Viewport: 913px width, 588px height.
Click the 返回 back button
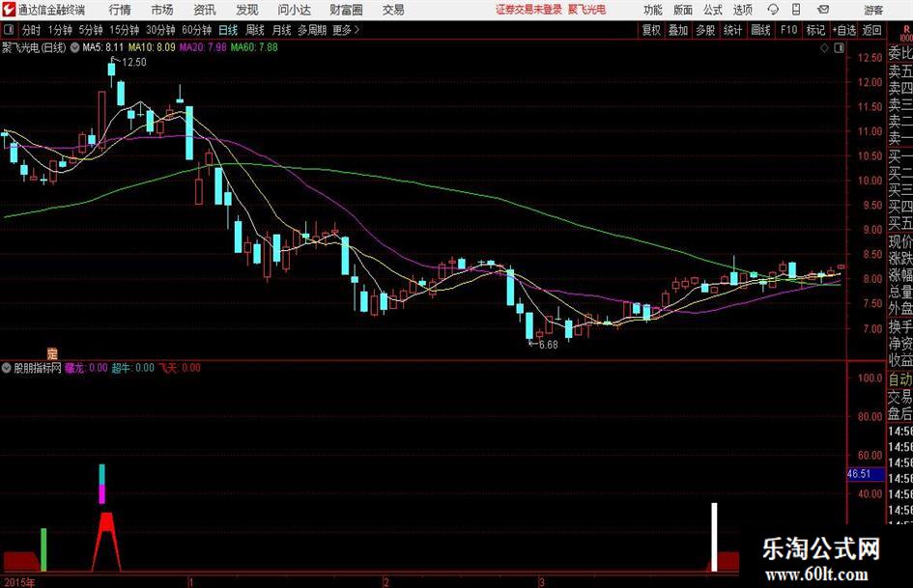click(871, 30)
